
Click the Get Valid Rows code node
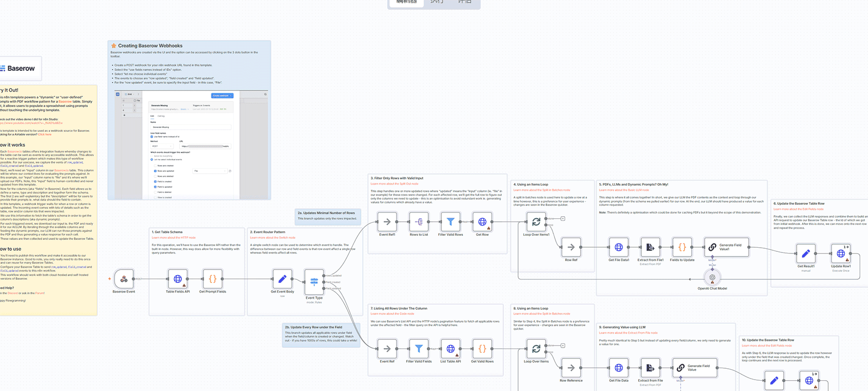482,349
